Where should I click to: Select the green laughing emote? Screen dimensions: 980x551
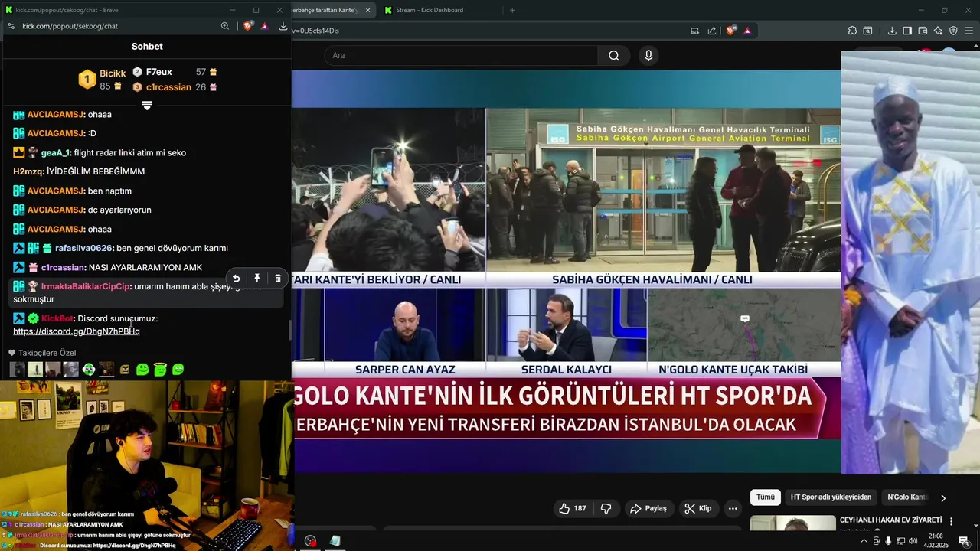pyautogui.click(x=178, y=370)
